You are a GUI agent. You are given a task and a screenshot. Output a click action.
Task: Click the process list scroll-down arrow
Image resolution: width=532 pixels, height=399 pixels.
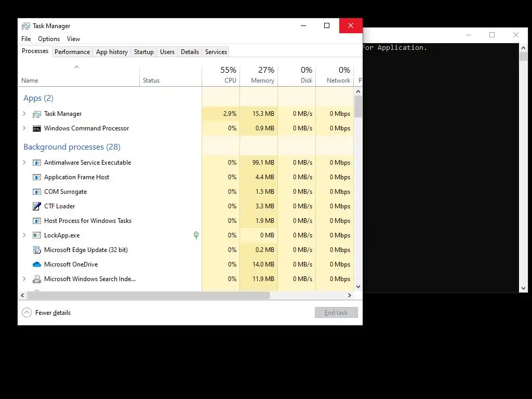coord(358,287)
